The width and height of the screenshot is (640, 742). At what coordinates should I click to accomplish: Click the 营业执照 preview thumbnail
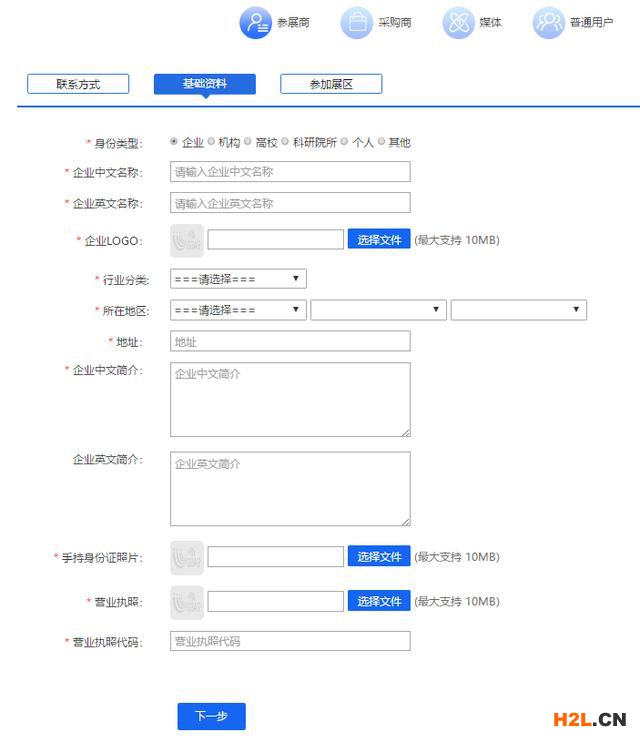click(x=187, y=602)
